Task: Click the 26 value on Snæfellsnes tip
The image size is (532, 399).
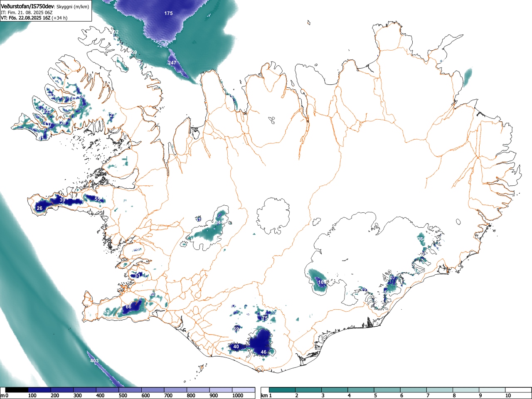Action: tap(39, 208)
